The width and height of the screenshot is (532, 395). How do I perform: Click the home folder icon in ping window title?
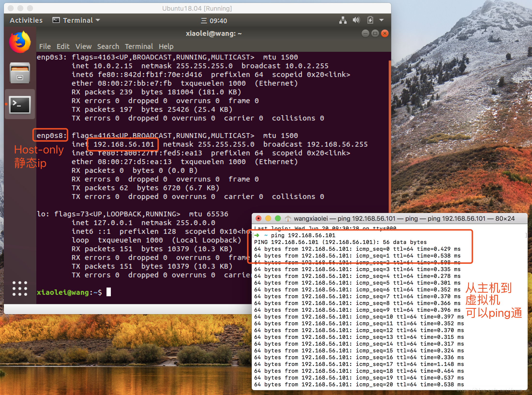[288, 219]
